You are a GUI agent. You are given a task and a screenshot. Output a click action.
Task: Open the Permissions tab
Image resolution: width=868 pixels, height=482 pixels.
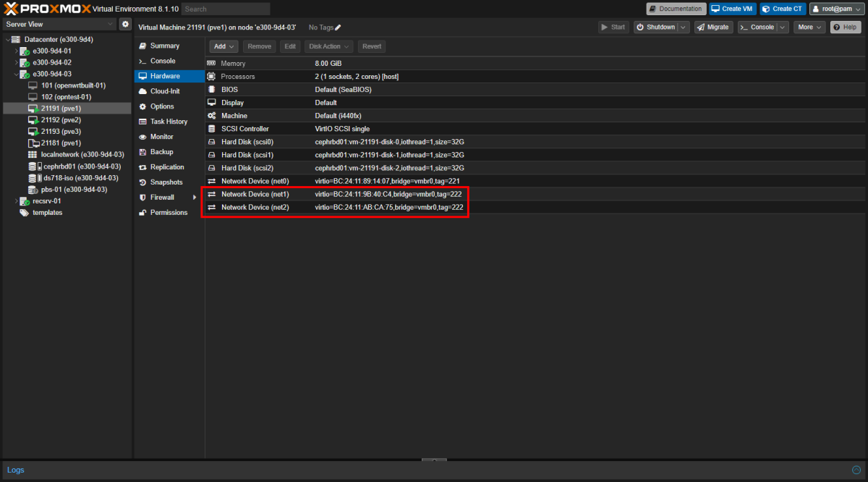tap(169, 213)
